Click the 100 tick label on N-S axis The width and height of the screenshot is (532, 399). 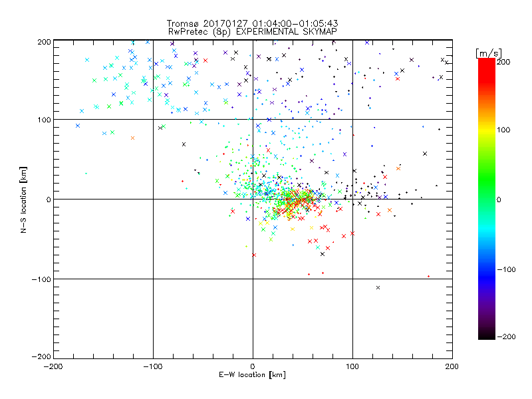click(44, 120)
